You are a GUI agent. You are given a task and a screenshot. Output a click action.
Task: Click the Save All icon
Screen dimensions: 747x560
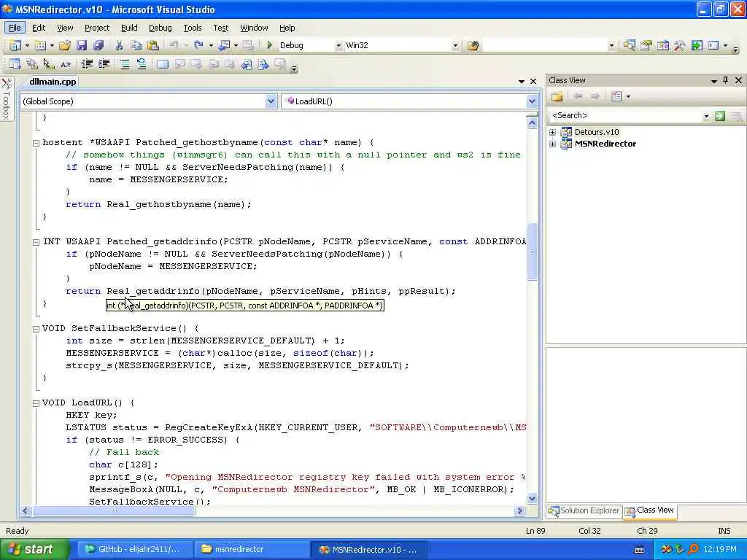coord(98,46)
